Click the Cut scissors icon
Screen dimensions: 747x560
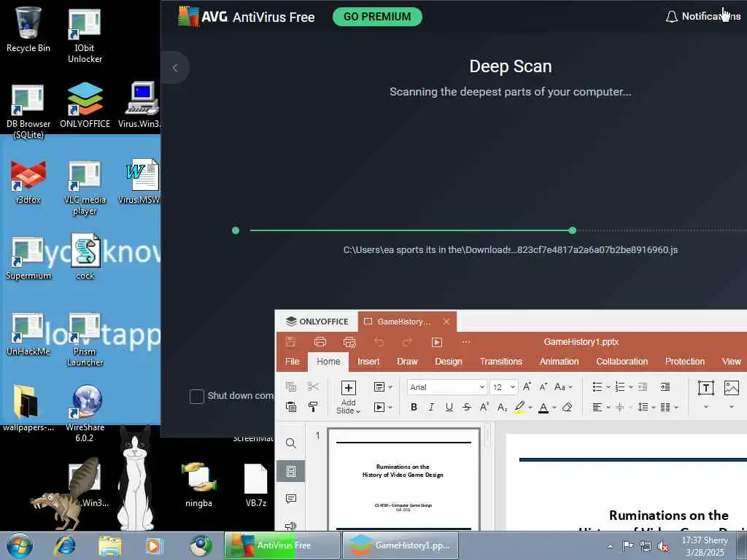[313, 386]
